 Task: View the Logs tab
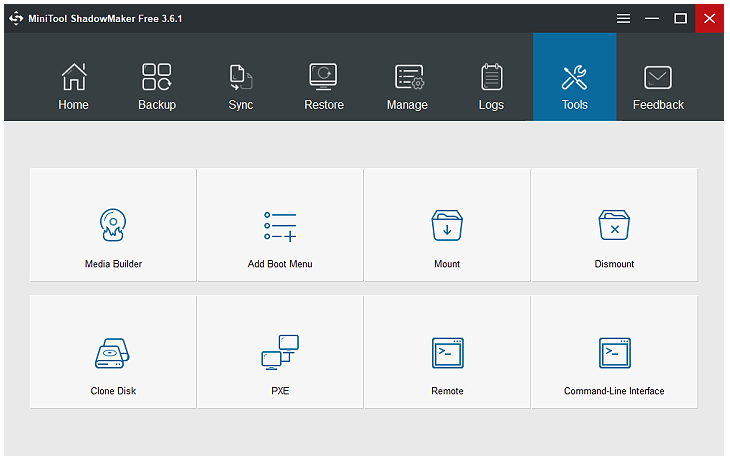point(491,77)
